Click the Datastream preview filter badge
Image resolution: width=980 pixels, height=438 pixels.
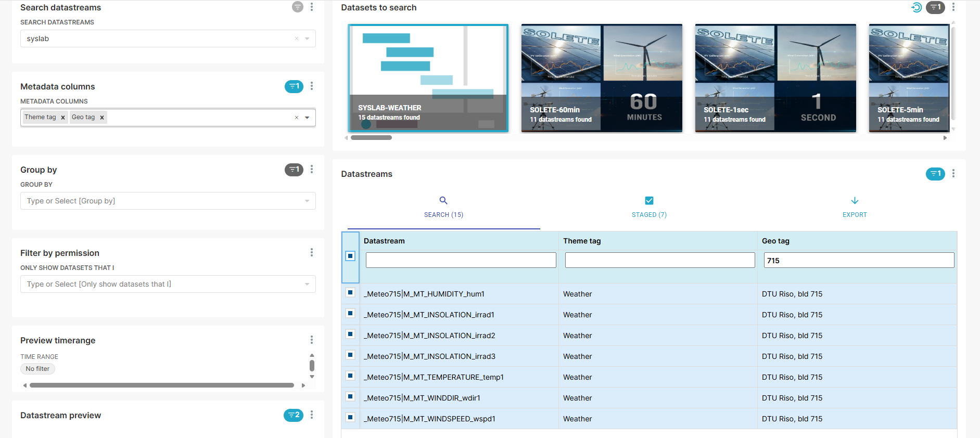294,415
